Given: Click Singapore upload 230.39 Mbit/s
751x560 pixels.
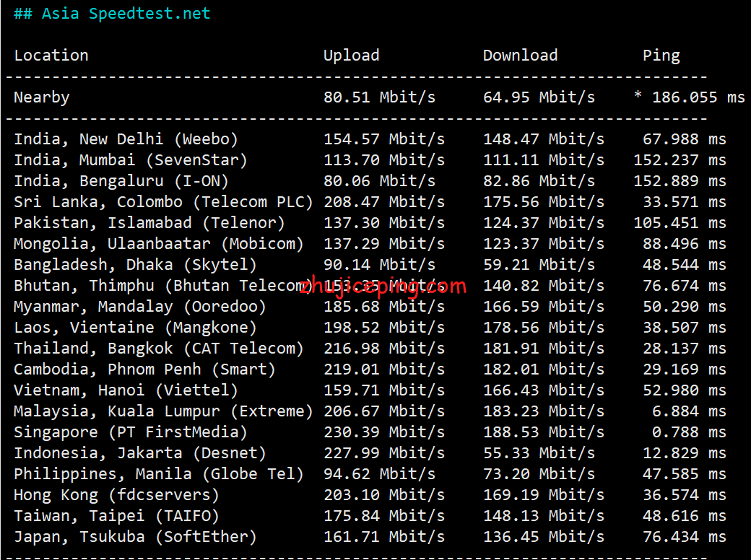Looking at the screenshot, I should (384, 433).
